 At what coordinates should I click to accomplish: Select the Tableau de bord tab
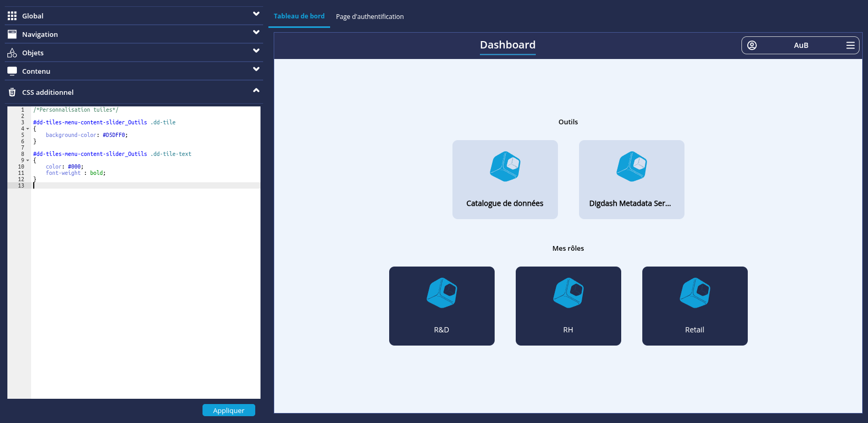click(299, 16)
